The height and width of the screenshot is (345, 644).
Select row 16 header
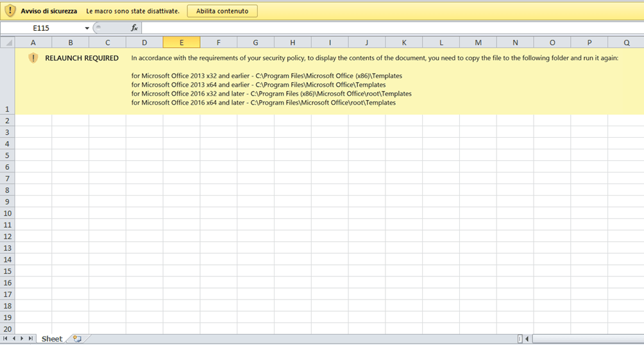8,283
